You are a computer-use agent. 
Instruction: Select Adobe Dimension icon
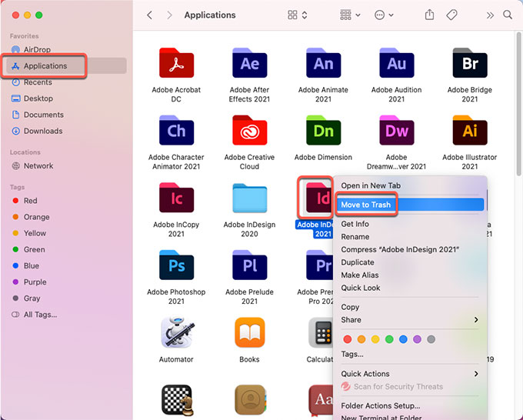(x=323, y=131)
